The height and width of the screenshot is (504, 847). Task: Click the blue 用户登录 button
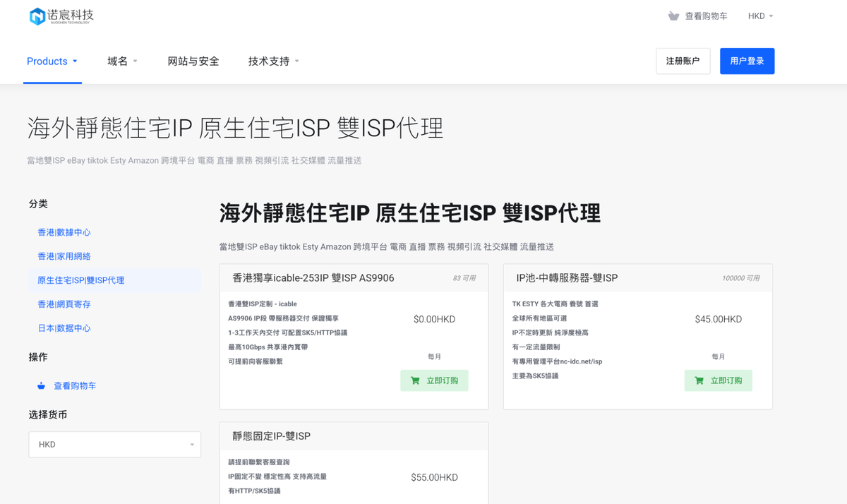coord(747,61)
